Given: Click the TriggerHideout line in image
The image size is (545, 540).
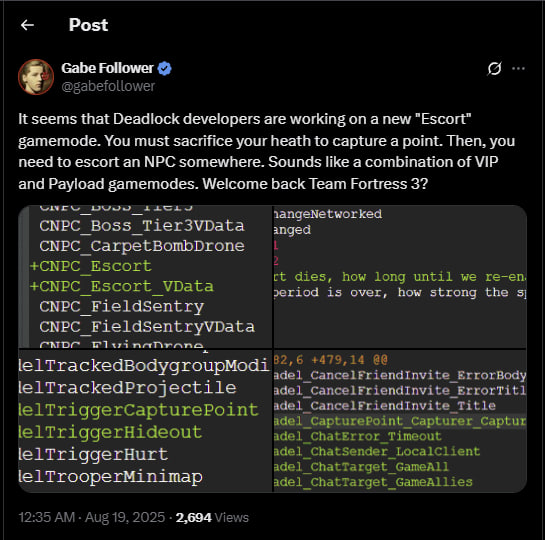Looking at the screenshot, I should (x=110, y=432).
